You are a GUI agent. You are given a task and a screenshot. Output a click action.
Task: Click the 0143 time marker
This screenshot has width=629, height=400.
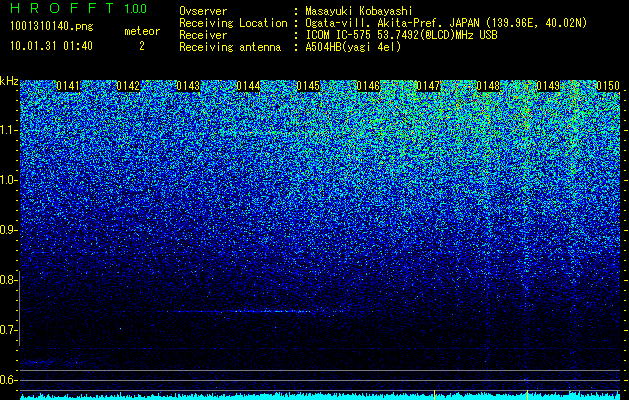(188, 86)
